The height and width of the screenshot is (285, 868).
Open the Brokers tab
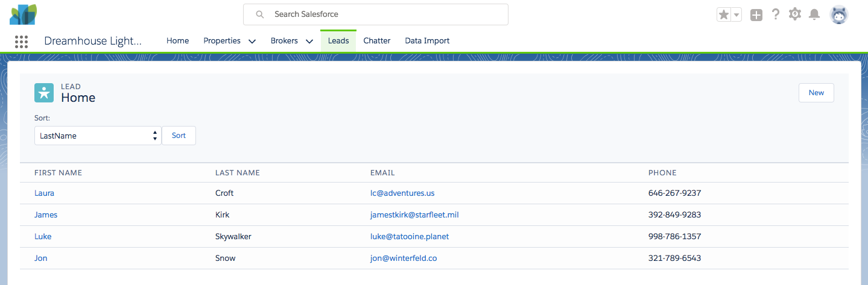tap(284, 41)
